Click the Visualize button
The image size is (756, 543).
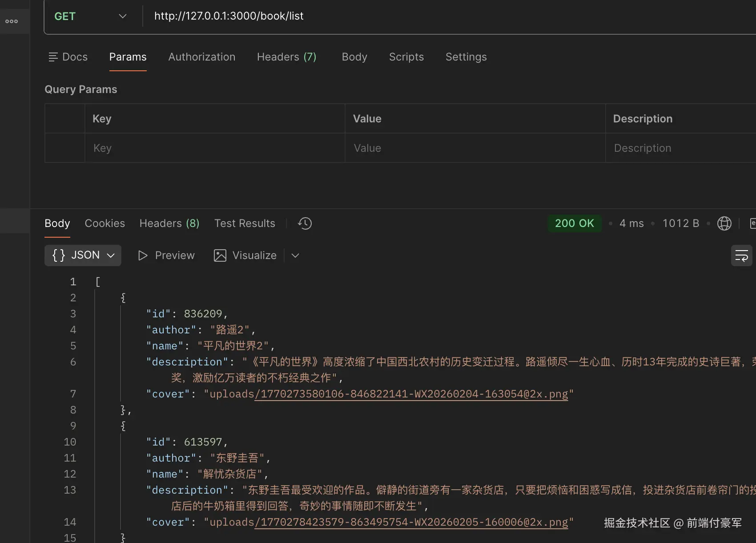click(x=245, y=255)
